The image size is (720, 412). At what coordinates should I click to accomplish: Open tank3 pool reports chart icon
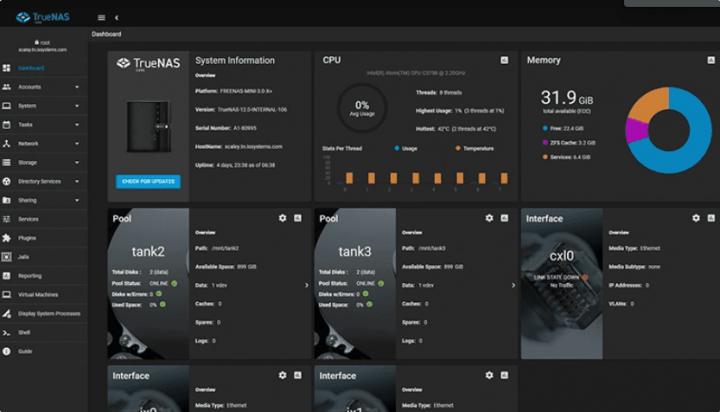pos(504,218)
